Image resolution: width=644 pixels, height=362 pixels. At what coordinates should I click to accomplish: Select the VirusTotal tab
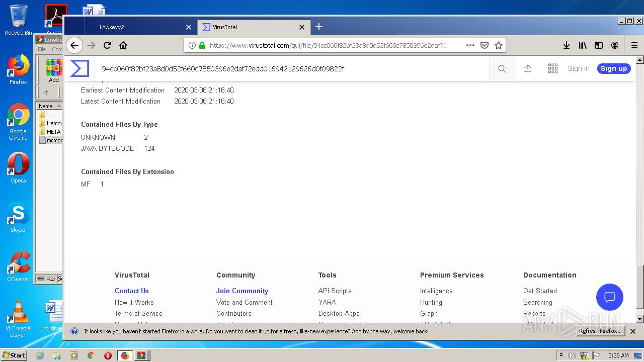253,27
